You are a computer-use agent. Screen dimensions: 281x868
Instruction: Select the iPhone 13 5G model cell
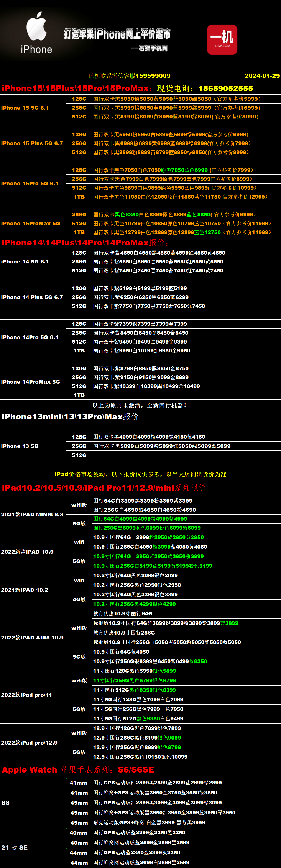[x=33, y=446]
